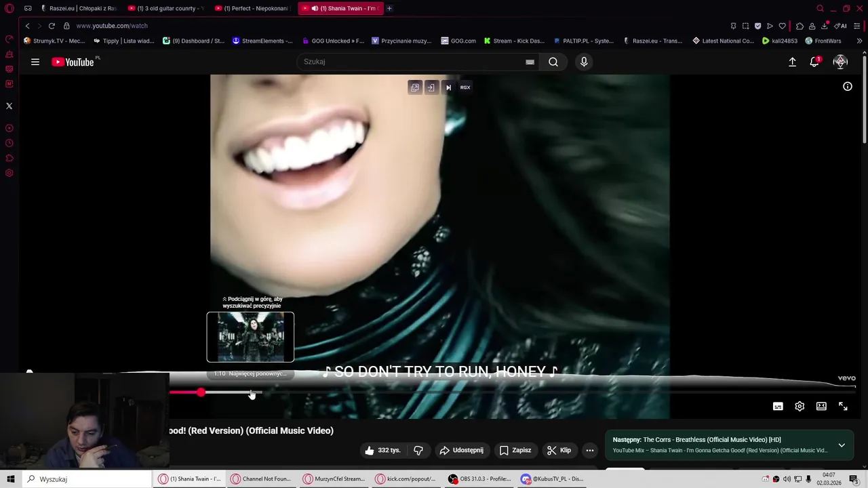The image size is (868, 488).
Task: Click the red progress bar scrubber handle
Action: [x=201, y=392]
